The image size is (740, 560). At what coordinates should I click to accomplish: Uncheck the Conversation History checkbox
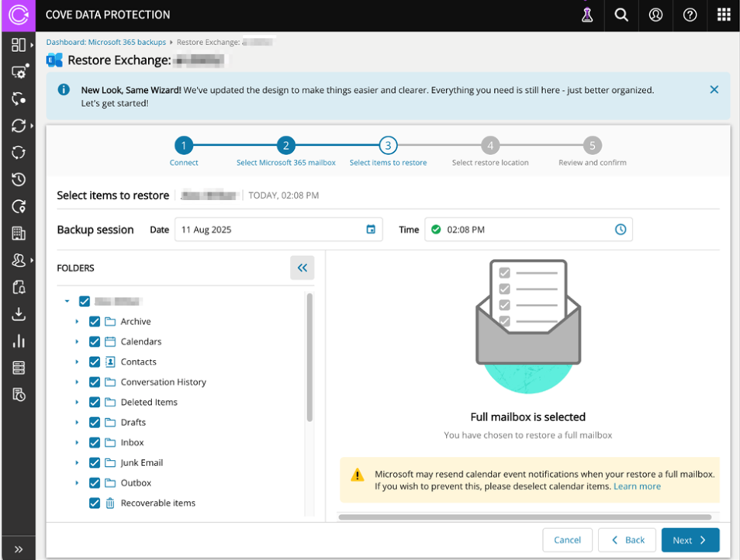click(x=95, y=382)
